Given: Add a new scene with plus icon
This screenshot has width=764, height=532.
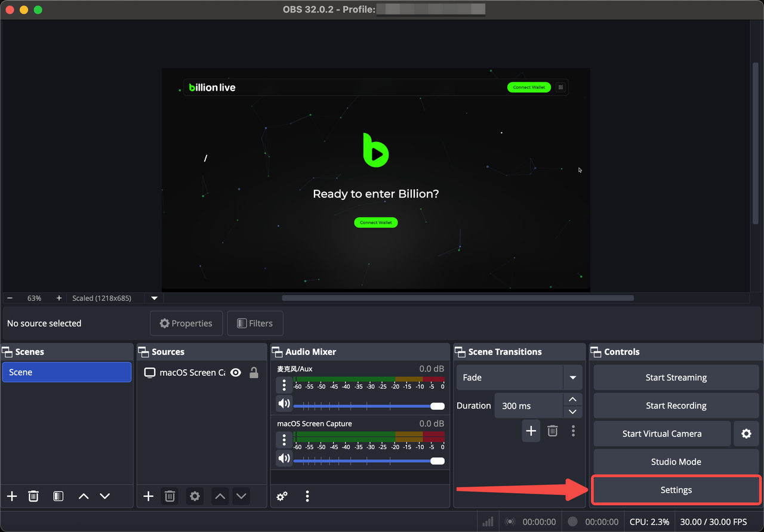Looking at the screenshot, I should pyautogui.click(x=12, y=496).
